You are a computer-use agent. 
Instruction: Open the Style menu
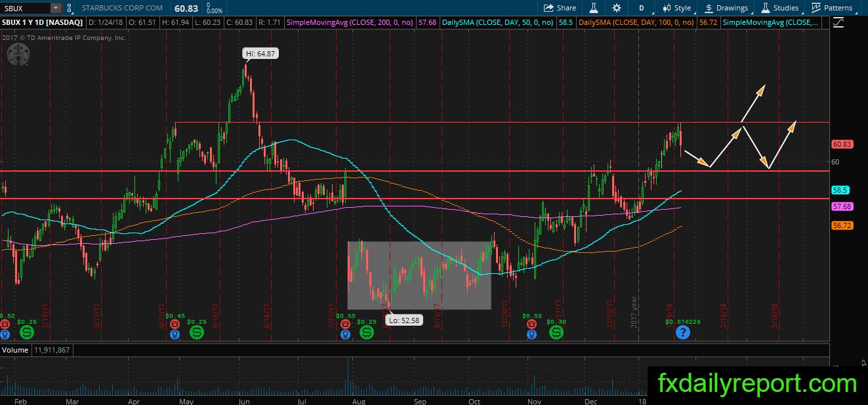[677, 8]
